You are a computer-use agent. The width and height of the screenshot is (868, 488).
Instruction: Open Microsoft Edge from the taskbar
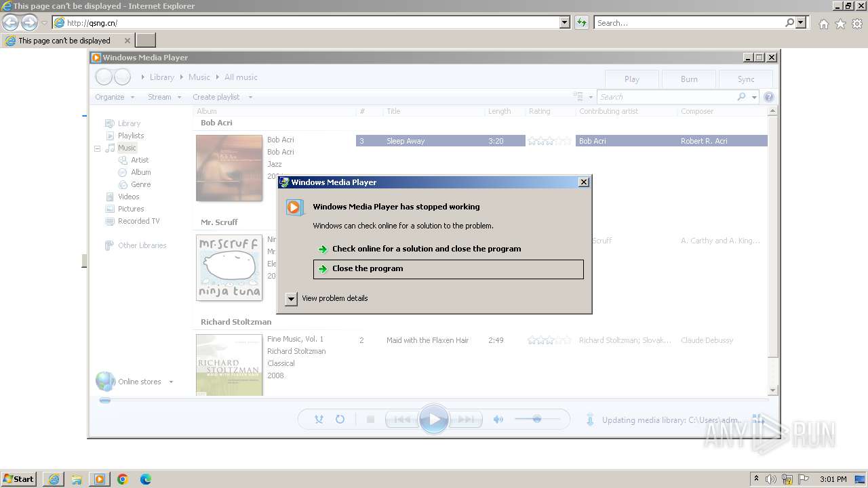tap(146, 479)
